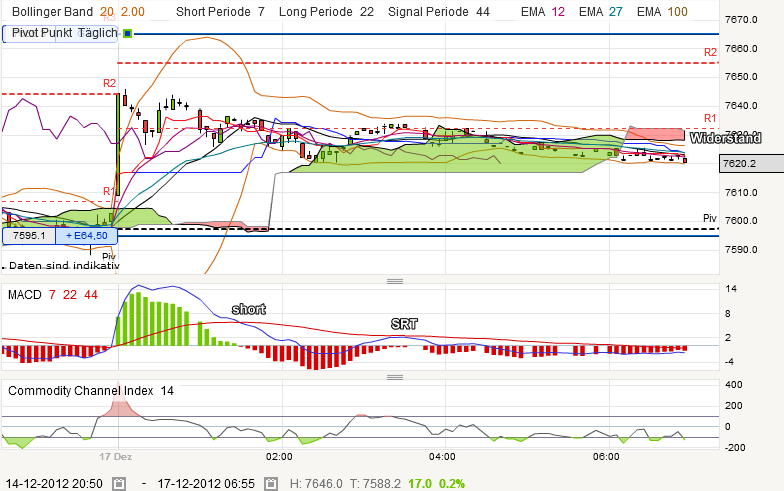784x491 pixels.
Task: Click the 7670.0 price axis label
Action: (742, 20)
